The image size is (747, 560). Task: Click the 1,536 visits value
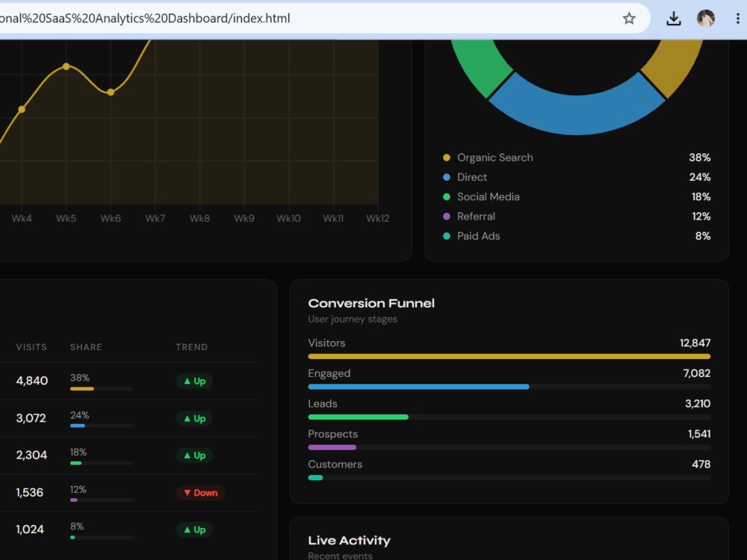tap(30, 492)
